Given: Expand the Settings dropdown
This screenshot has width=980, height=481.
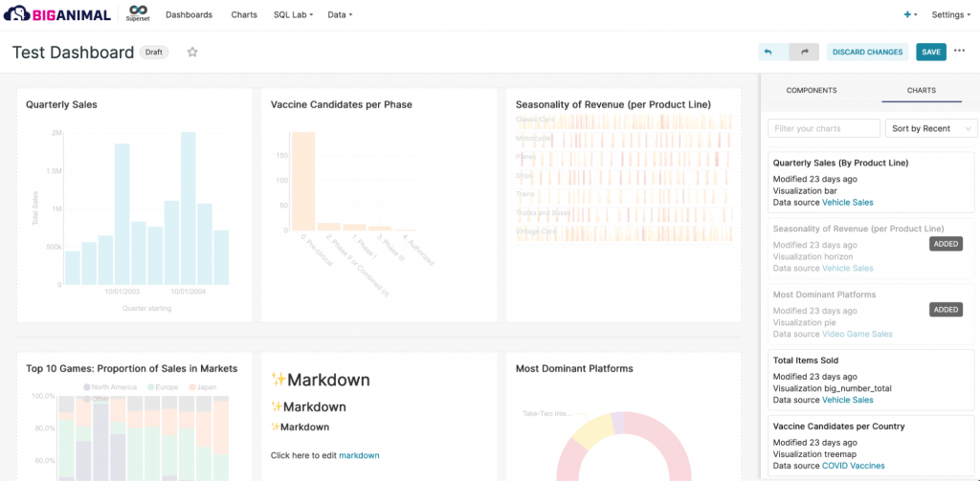Looking at the screenshot, I should point(950,15).
